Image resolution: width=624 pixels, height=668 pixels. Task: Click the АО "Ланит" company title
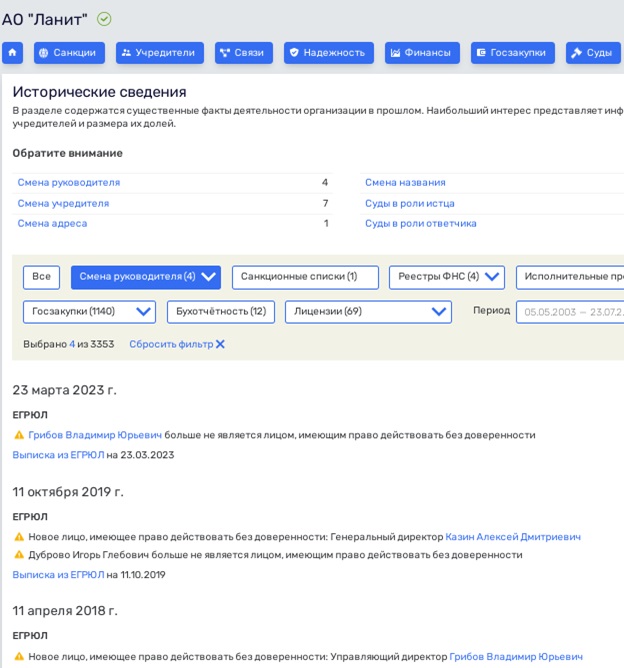click(44, 19)
